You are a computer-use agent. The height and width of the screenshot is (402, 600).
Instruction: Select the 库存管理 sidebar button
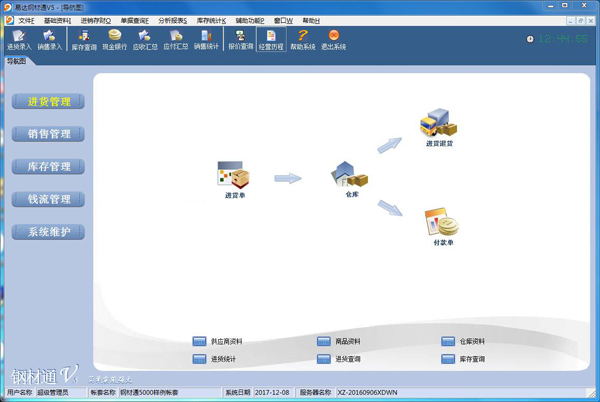coord(49,167)
